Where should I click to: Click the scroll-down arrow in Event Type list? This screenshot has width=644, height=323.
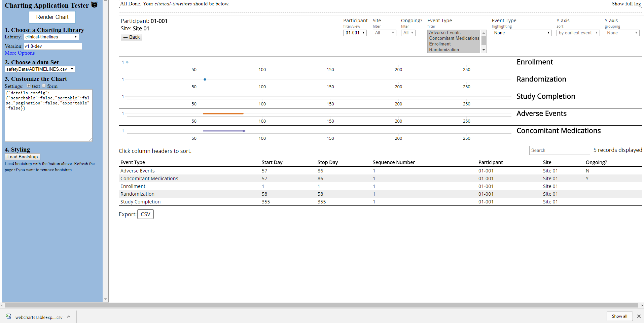tap(484, 50)
